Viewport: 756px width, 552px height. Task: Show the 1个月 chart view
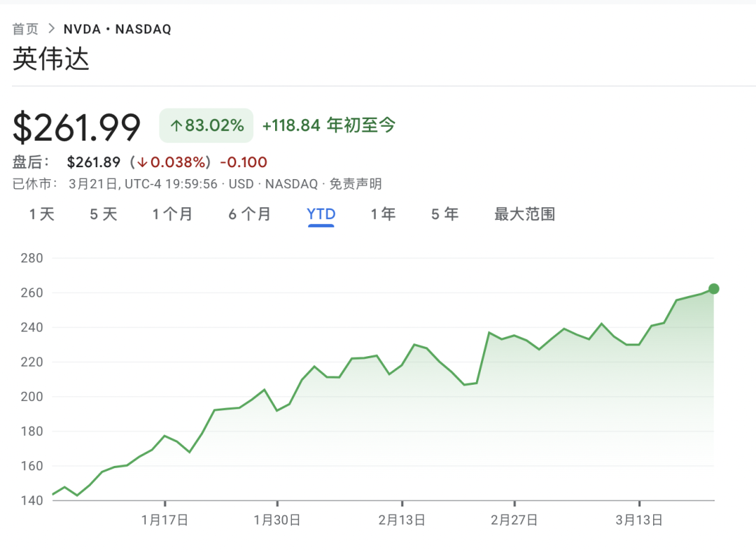tap(172, 214)
